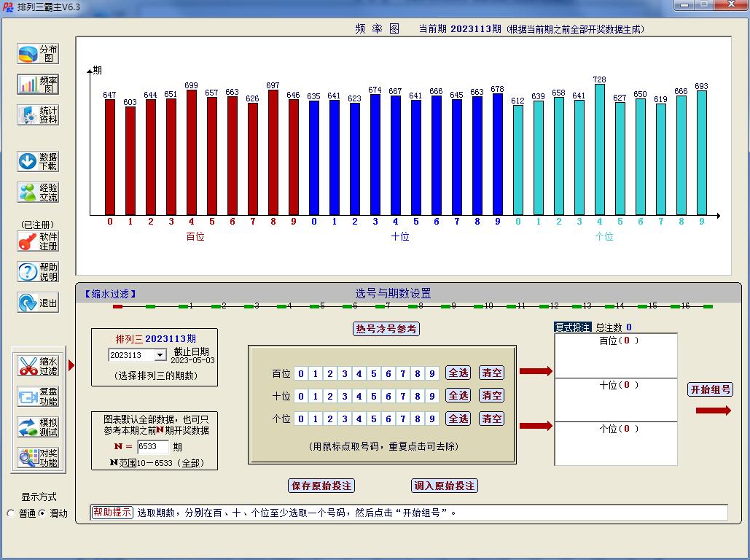
Task: Open the 缩水过滤 scissors tool
Action: coord(38,366)
